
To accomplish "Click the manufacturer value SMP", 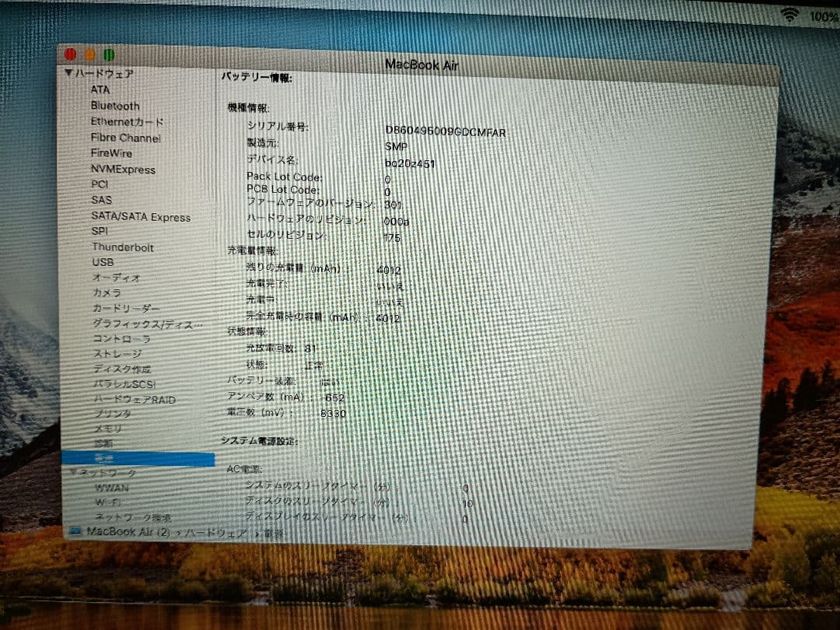I will (396, 146).
